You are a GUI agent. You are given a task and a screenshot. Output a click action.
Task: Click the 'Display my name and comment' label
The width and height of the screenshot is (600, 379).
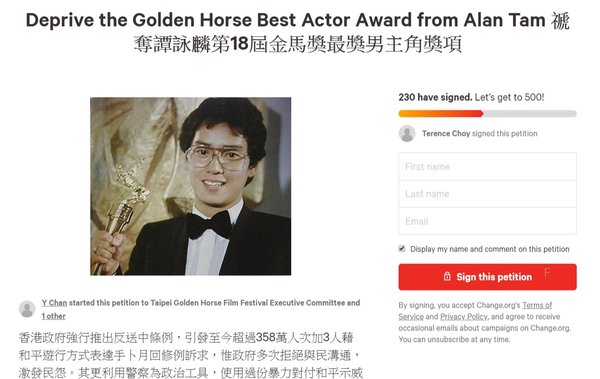click(x=490, y=249)
